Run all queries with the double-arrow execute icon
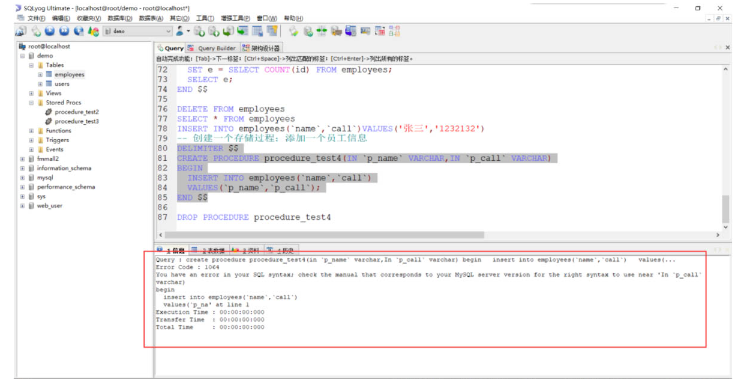This screenshot has width=739, height=379. 64,32
